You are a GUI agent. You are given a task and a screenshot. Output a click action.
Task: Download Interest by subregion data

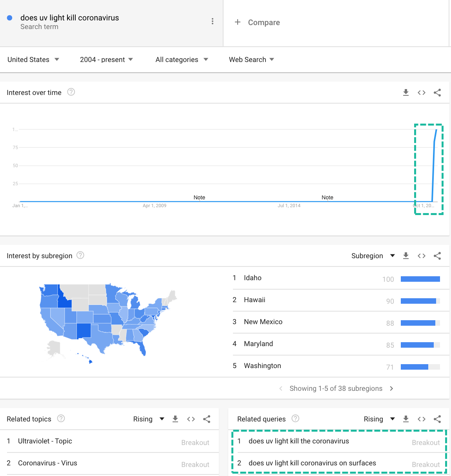click(406, 256)
